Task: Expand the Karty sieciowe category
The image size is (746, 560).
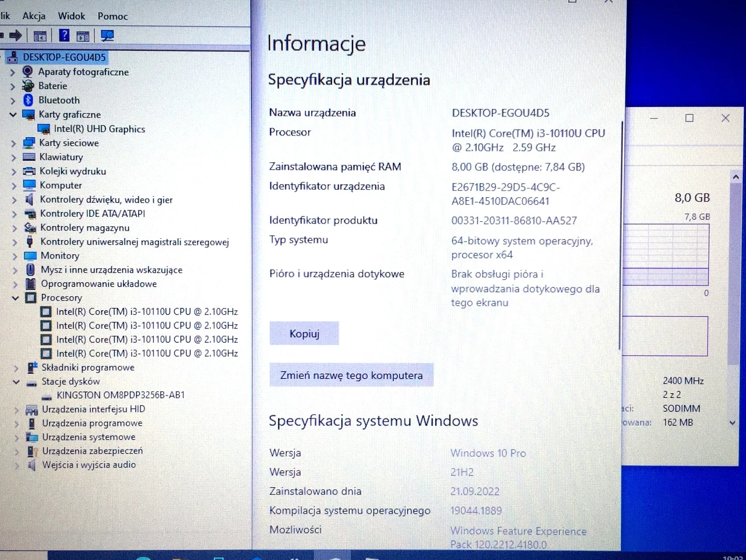Action: [13, 143]
